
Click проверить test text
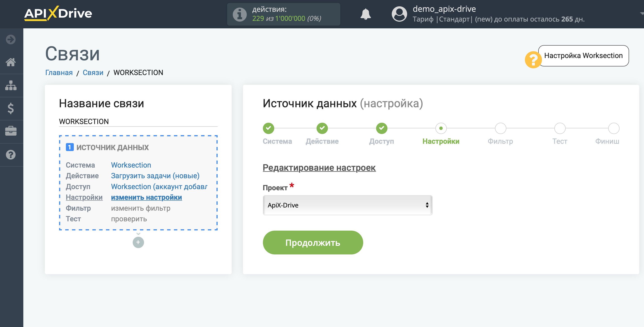coord(129,219)
